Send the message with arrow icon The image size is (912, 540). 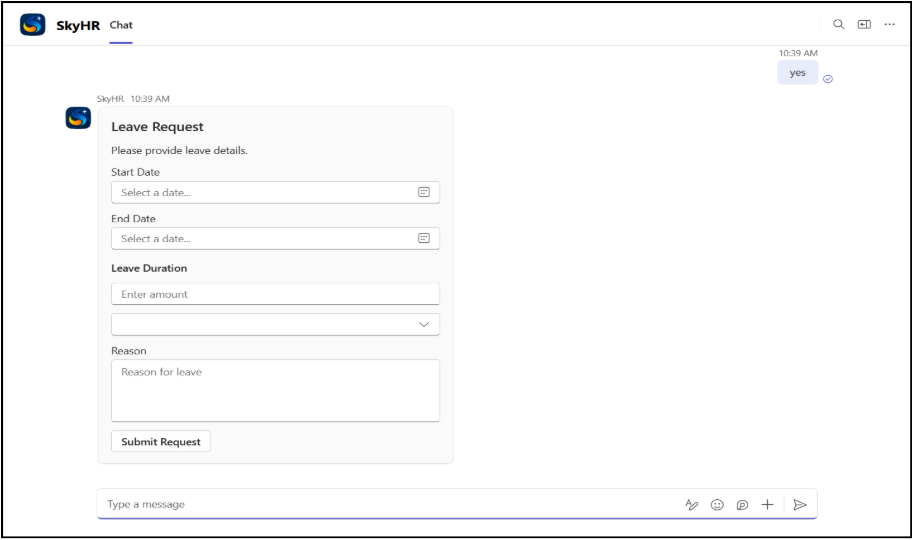[800, 505]
